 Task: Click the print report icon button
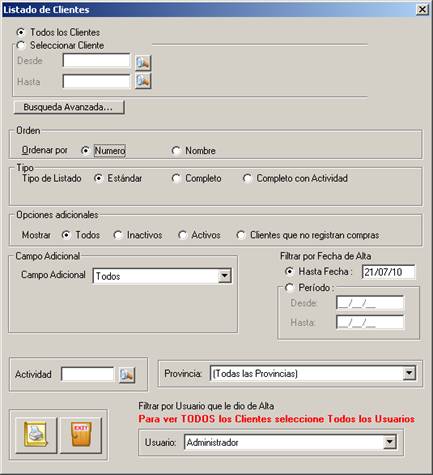(x=36, y=435)
